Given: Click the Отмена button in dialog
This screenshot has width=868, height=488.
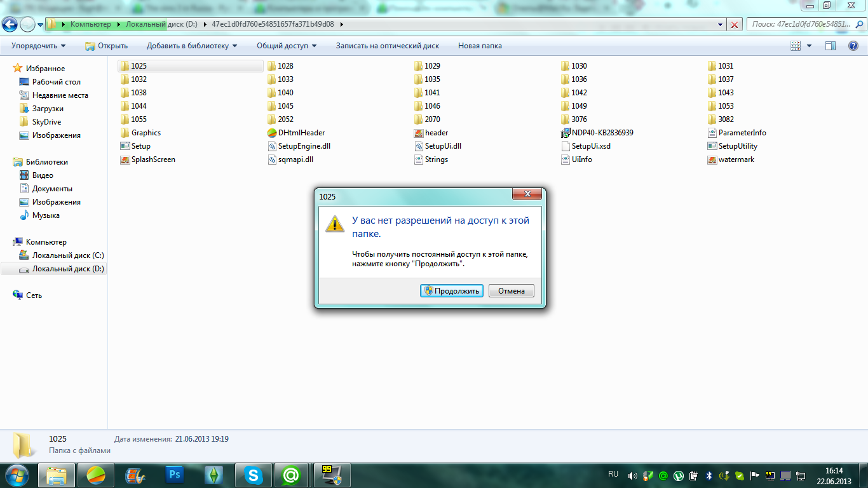Looking at the screenshot, I should pyautogui.click(x=511, y=291).
